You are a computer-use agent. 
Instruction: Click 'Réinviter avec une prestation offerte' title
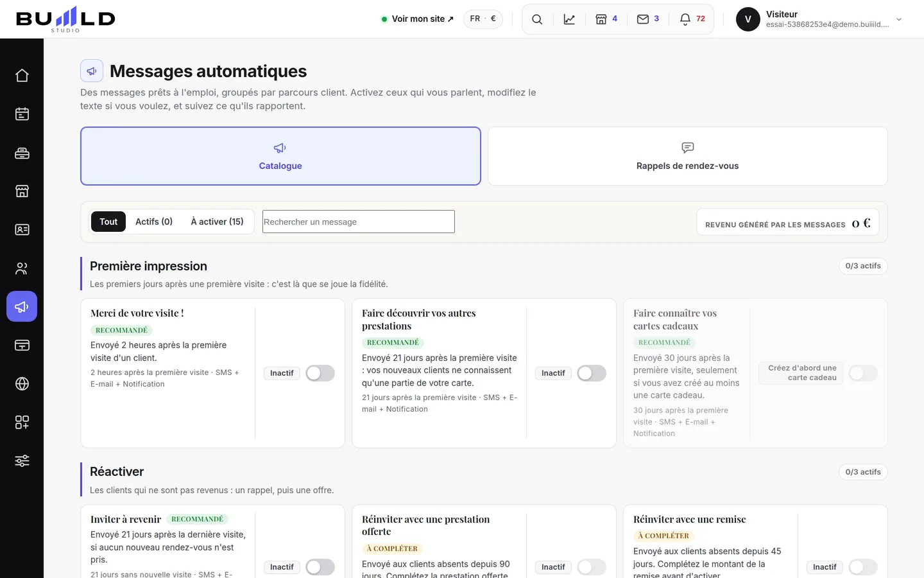coord(426,525)
